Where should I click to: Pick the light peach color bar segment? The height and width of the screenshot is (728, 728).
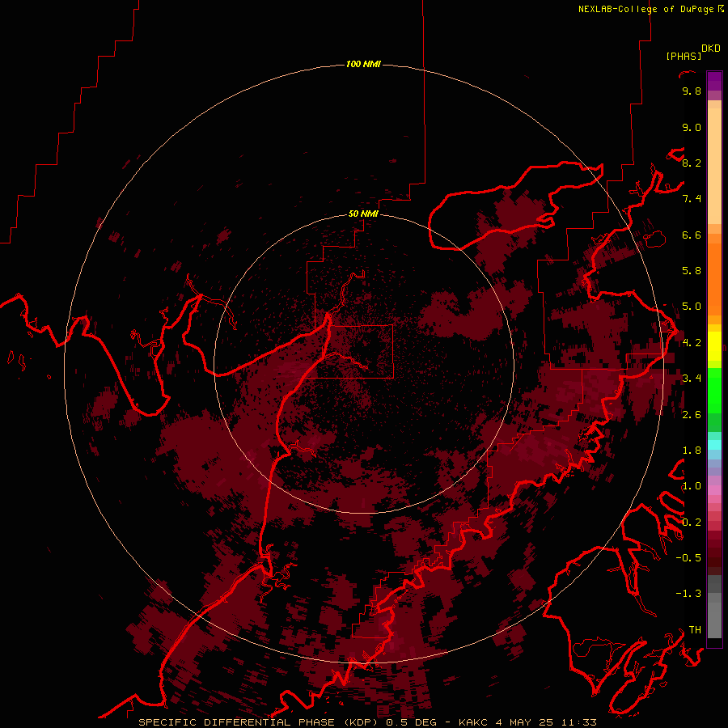point(714,166)
